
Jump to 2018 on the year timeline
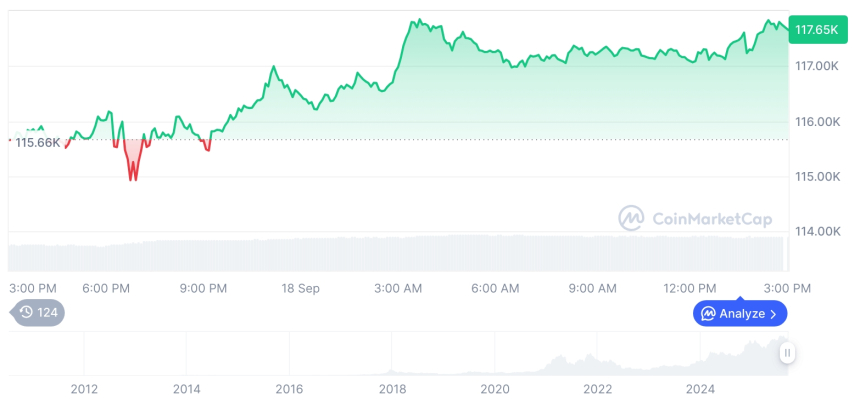pyautogui.click(x=392, y=388)
